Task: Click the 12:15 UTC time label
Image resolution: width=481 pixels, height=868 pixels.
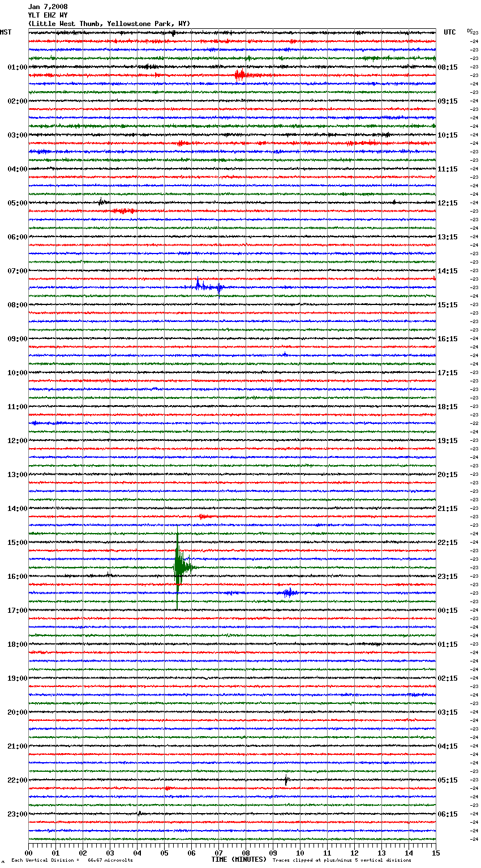Action: pos(448,203)
